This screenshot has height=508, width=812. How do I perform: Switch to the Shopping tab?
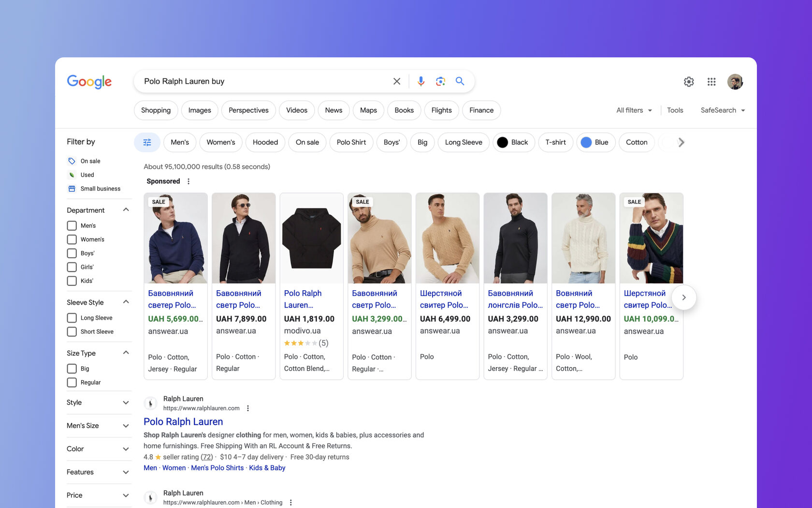156,110
